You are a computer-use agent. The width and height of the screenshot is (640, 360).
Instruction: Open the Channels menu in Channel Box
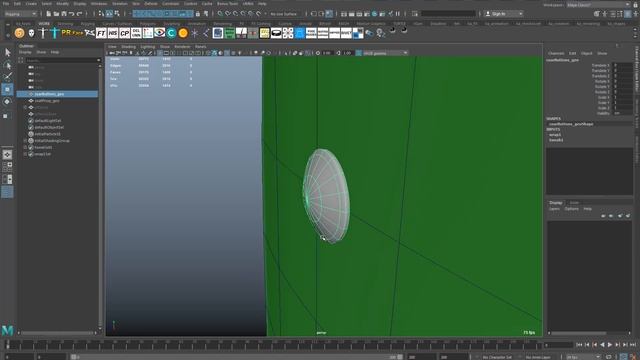pyautogui.click(x=556, y=53)
